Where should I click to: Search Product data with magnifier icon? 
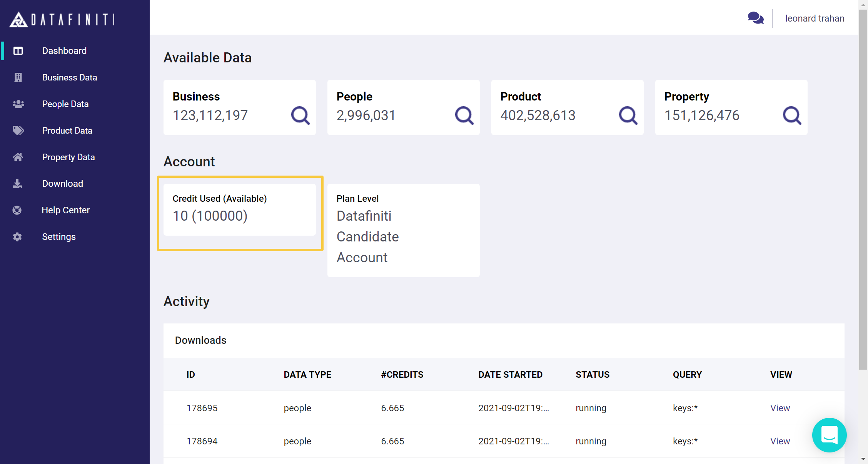(x=628, y=115)
